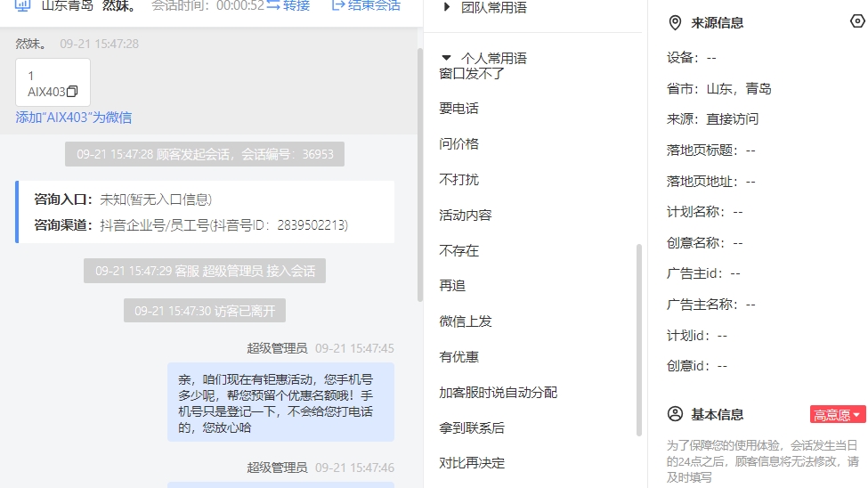Click the quick phrases list scrollbar
Image resolution: width=868 pixels, height=488 pixels.
click(639, 339)
